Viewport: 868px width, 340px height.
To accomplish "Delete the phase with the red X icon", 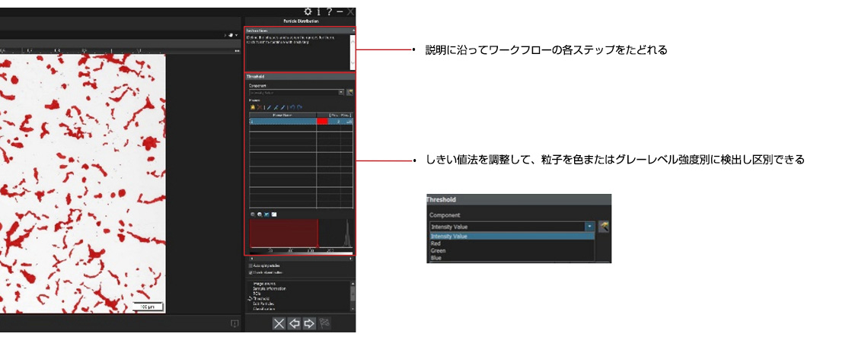I will tap(259, 107).
